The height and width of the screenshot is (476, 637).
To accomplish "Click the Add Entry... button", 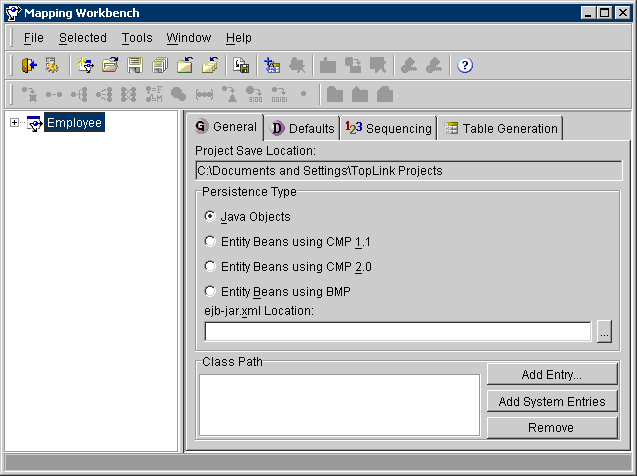I will (552, 374).
